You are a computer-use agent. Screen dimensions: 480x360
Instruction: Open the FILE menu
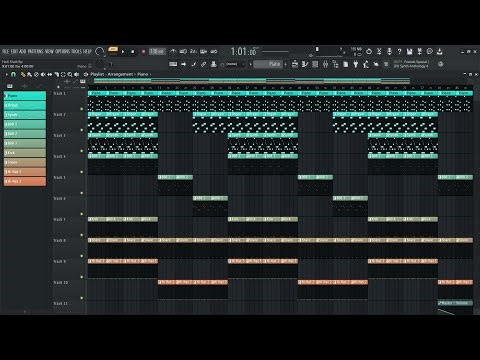coord(6,51)
